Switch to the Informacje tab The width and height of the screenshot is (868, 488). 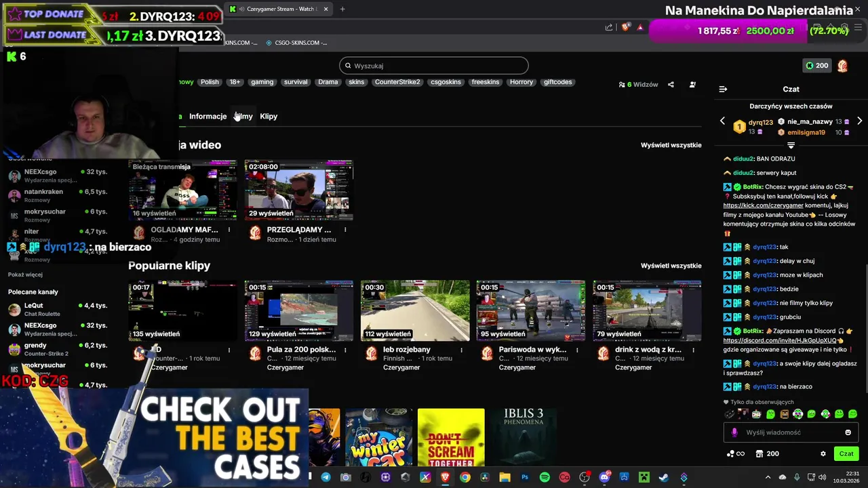pos(208,116)
